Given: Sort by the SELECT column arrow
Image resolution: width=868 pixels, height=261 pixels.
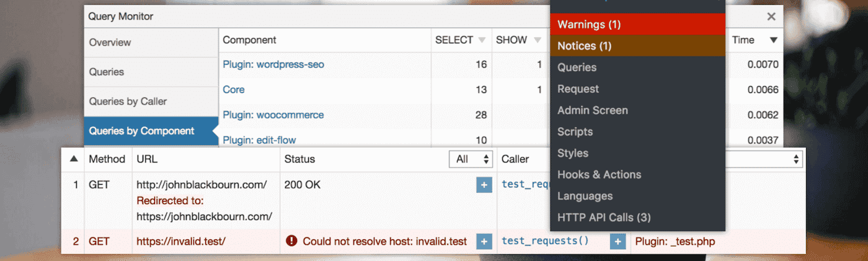Looking at the screenshot, I should (482, 40).
